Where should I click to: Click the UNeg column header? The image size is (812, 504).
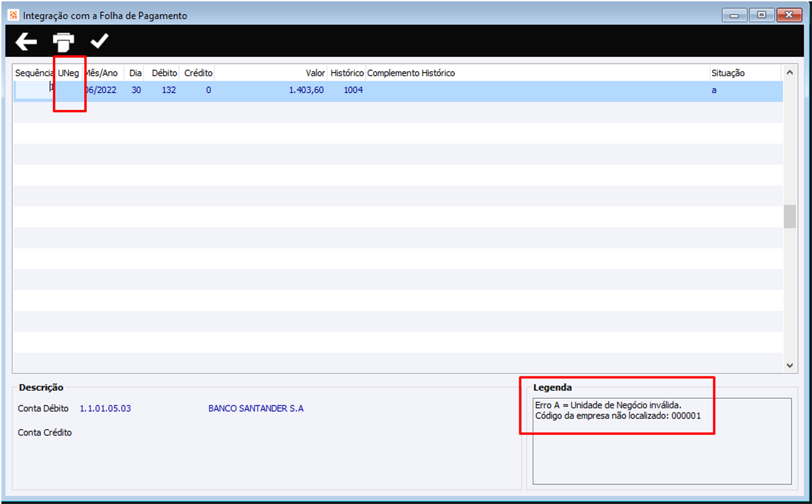69,73
